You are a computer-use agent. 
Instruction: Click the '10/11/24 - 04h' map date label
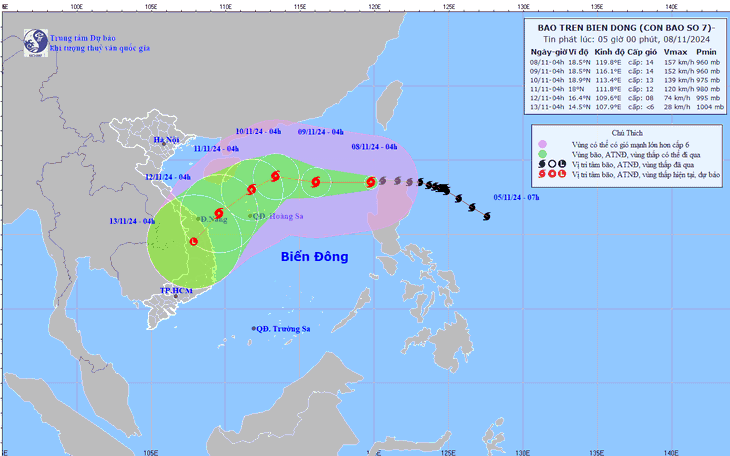pos(258,132)
